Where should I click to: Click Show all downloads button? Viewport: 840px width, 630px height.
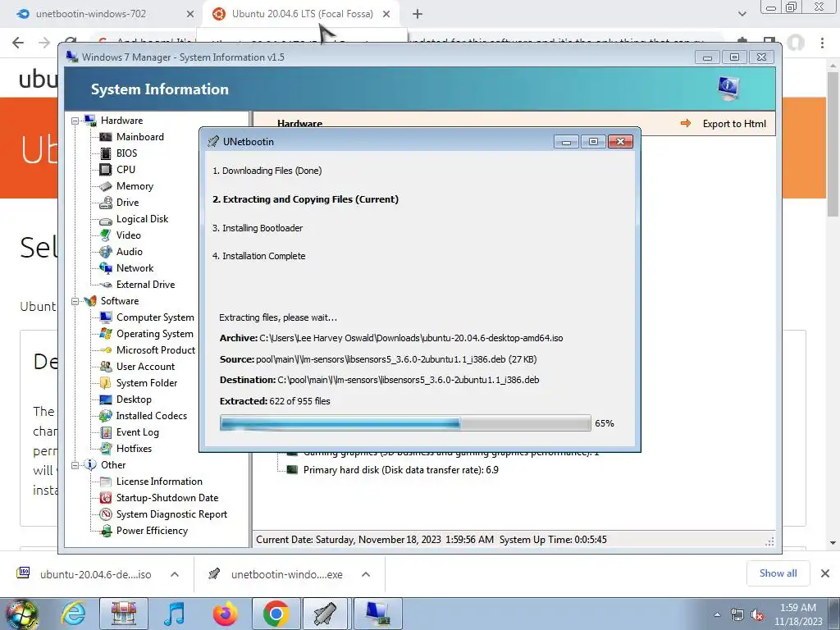coord(778,573)
